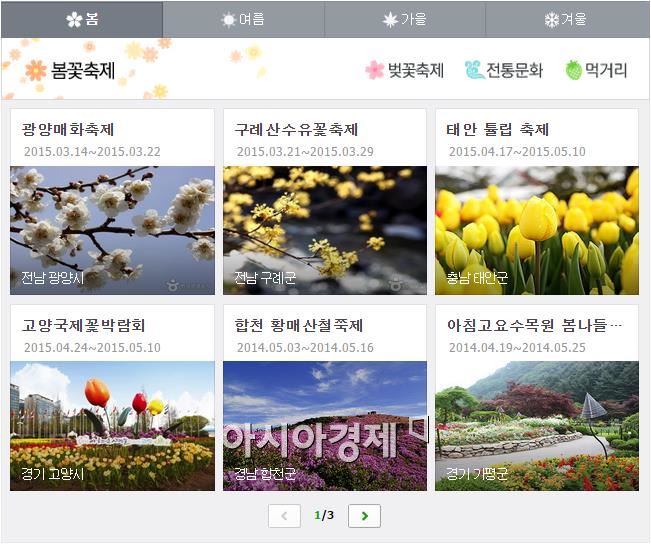Open the 여름 (summer) tab
Screen dimensions: 651x544
[243, 19]
